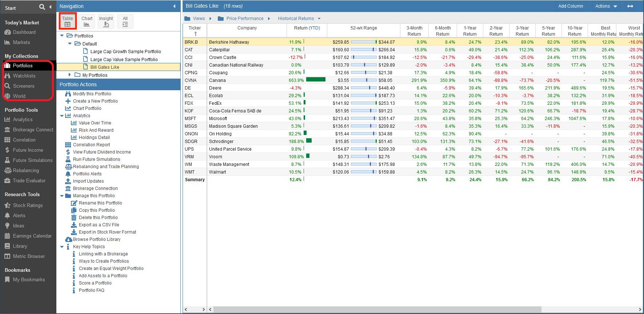Select Portfolios under My Collections
This screenshot has width=644, height=314.
(23, 65)
